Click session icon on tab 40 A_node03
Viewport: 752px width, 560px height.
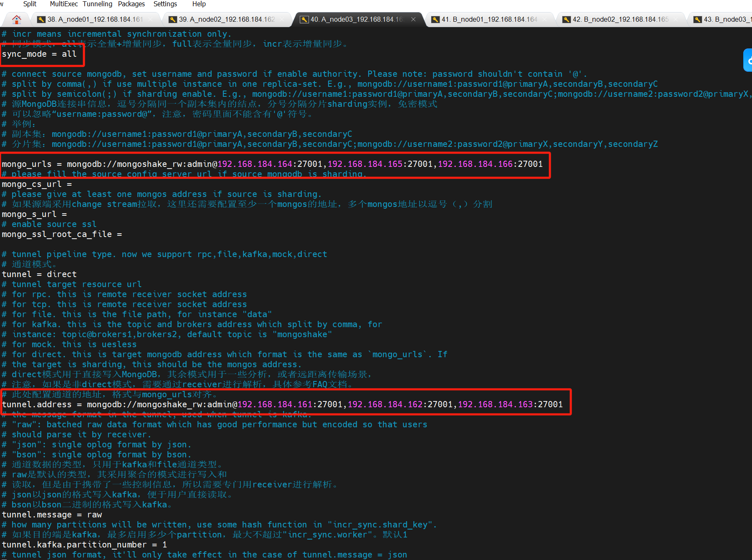304,20
